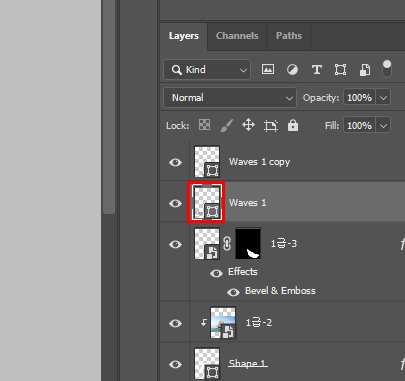Click the Effects label
The image size is (405, 381).
[243, 272]
